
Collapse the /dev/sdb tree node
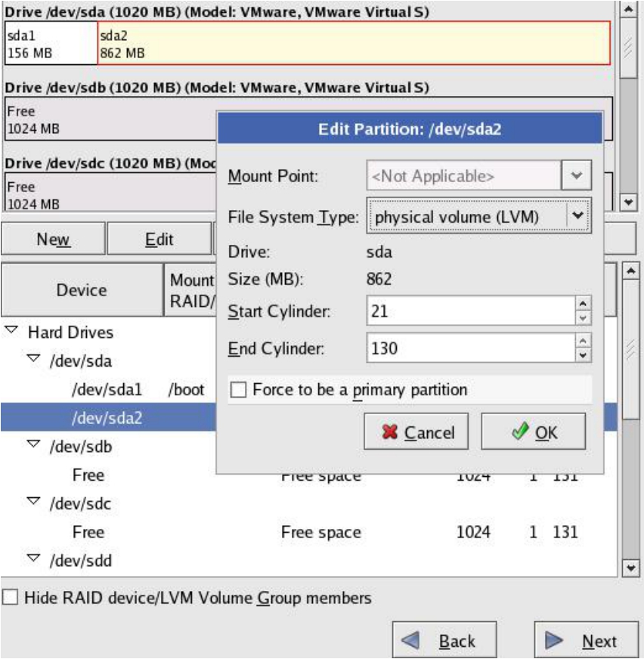[x=33, y=446]
